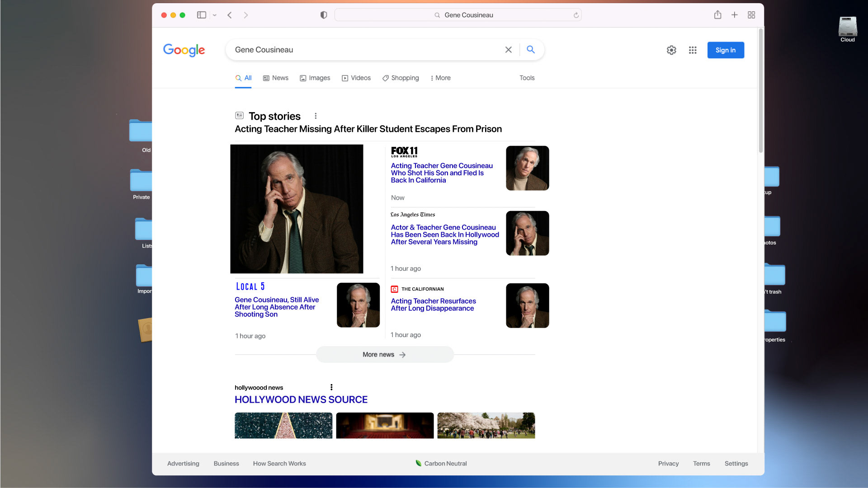Open the Business footer link
868x488 pixels.
(x=226, y=464)
